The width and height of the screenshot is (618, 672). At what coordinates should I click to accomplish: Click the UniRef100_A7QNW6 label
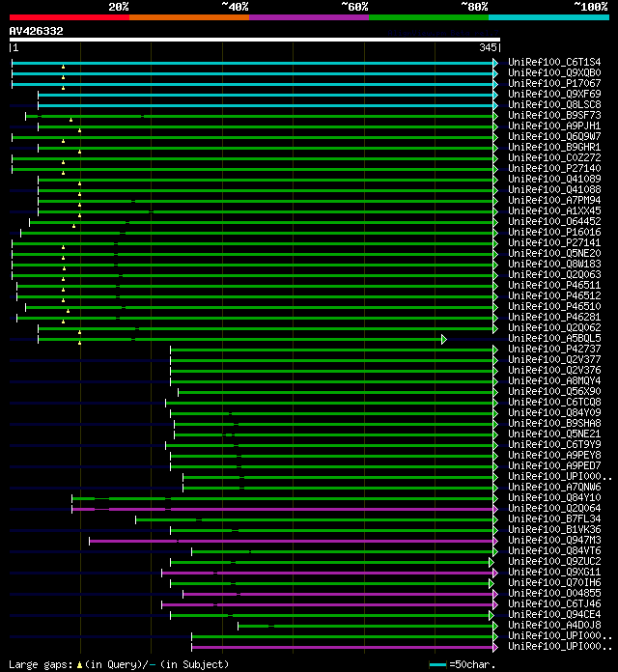pyautogui.click(x=554, y=487)
